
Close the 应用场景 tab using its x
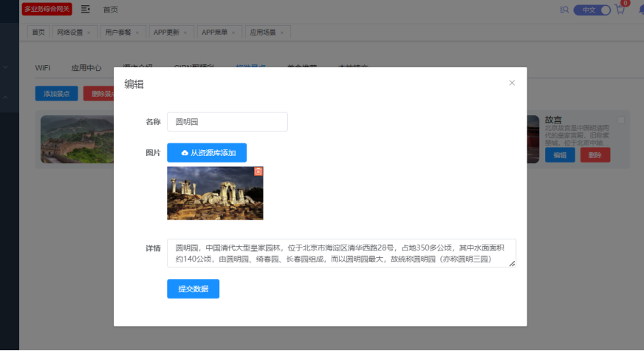pyautogui.click(x=282, y=33)
